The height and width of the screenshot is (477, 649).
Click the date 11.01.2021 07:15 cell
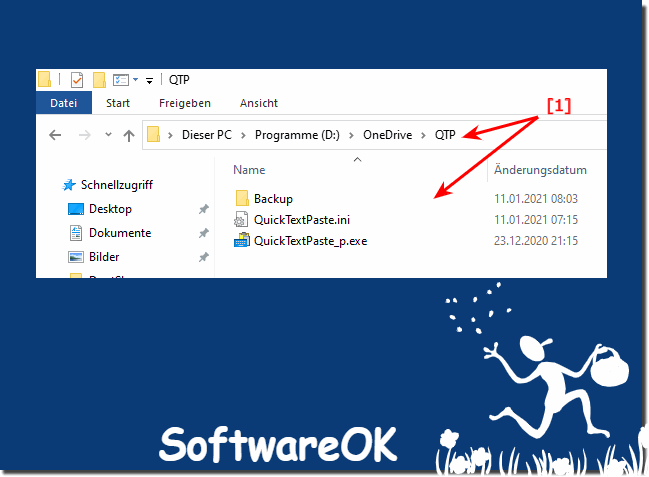point(536,220)
